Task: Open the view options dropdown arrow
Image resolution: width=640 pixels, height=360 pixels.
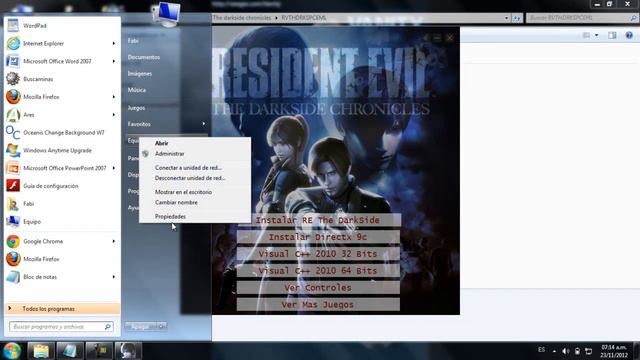Action: 596,36
